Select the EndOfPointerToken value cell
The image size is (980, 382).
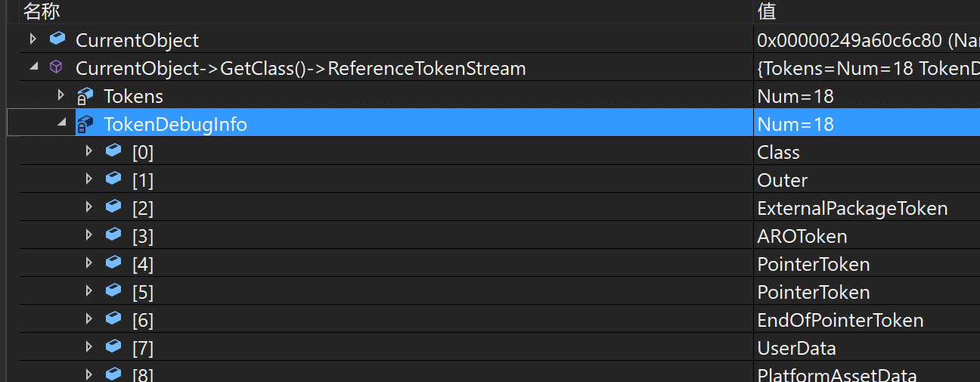(867, 320)
